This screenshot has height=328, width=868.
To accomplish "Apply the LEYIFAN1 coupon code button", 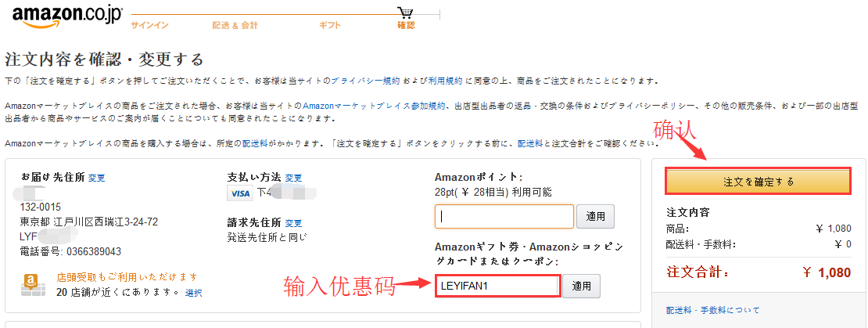I will (x=581, y=287).
